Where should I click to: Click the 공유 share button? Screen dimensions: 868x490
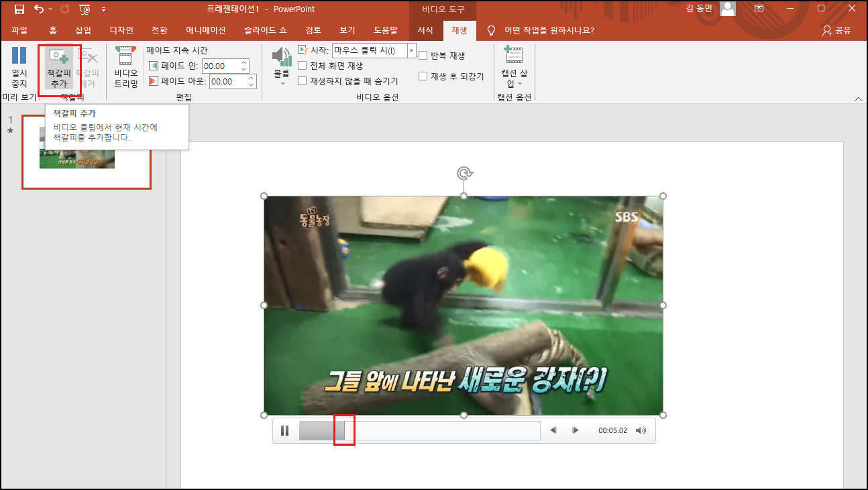click(836, 30)
